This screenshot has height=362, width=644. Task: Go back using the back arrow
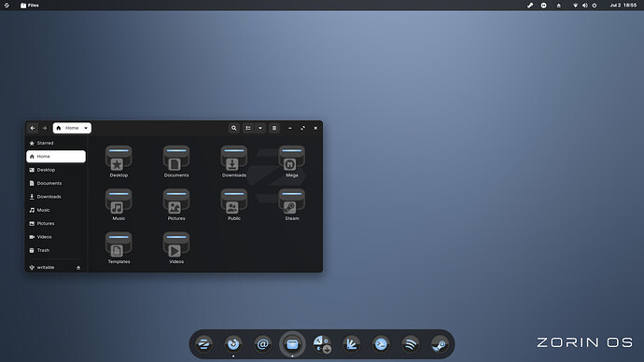click(33, 128)
